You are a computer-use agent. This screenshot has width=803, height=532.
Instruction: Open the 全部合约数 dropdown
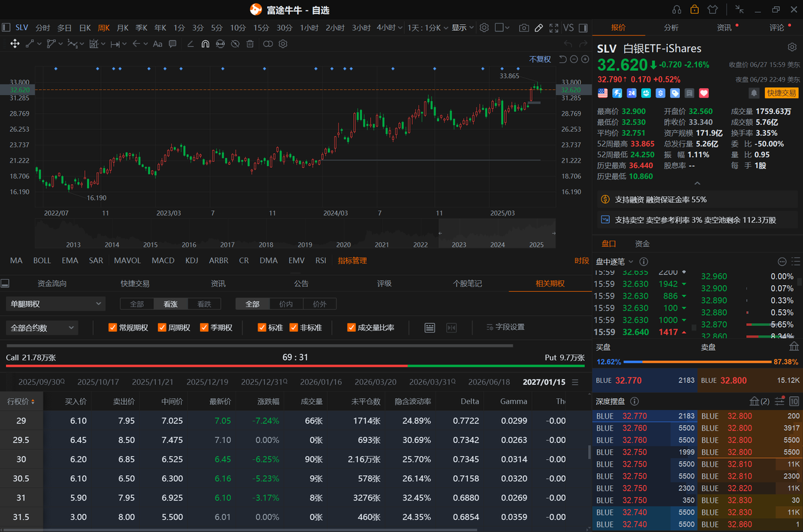click(42, 328)
